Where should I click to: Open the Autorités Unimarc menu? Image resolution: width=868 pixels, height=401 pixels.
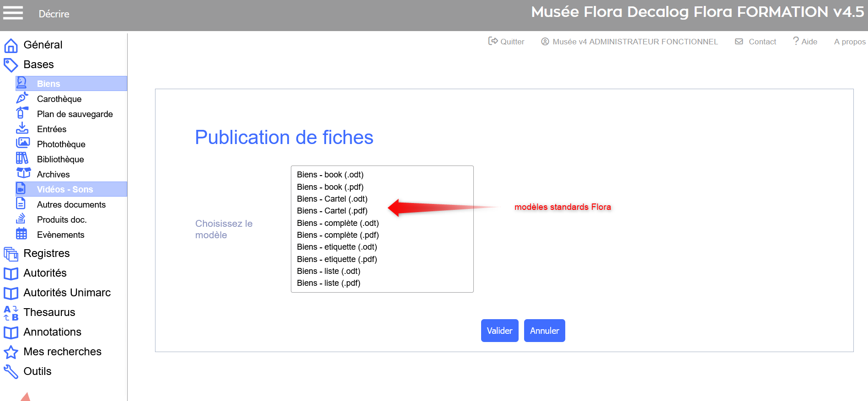point(67,293)
